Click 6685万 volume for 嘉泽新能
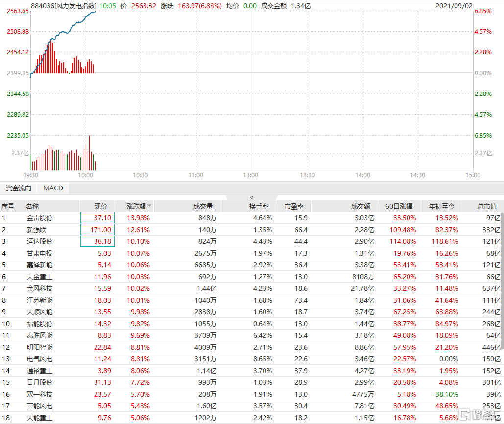Image resolution: width=504 pixels, height=424 pixels. (205, 265)
